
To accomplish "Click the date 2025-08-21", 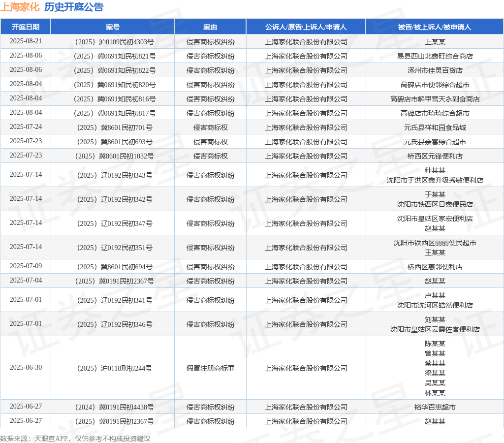I will [x=26, y=41].
